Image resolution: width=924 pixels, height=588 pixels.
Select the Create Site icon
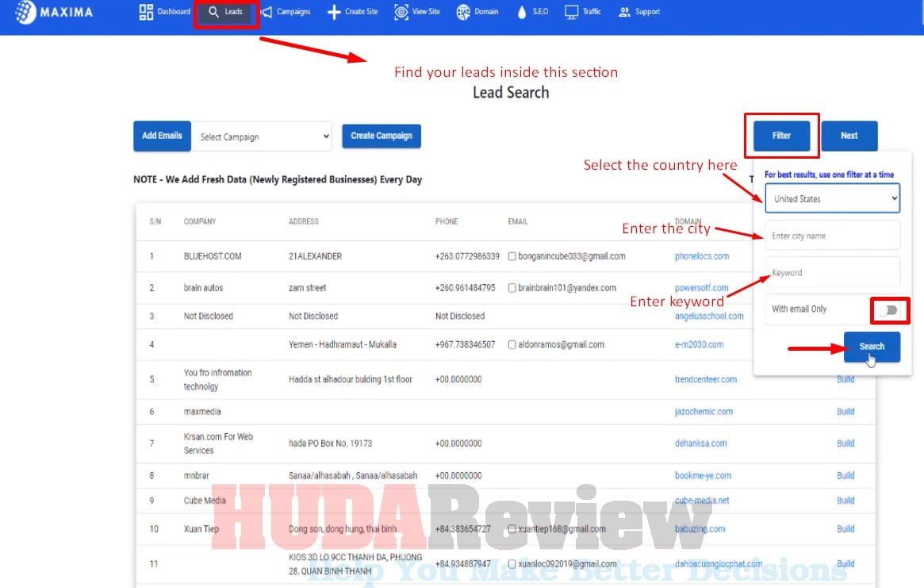351,12
